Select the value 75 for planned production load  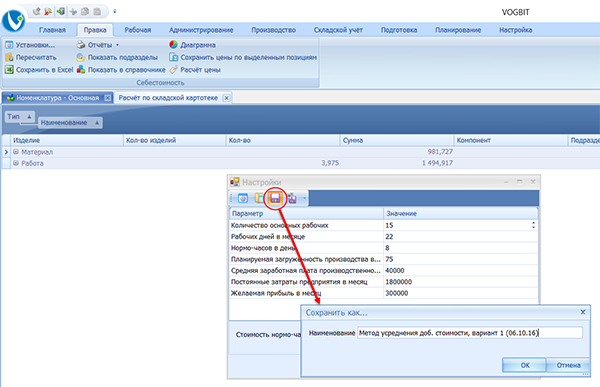click(x=461, y=259)
